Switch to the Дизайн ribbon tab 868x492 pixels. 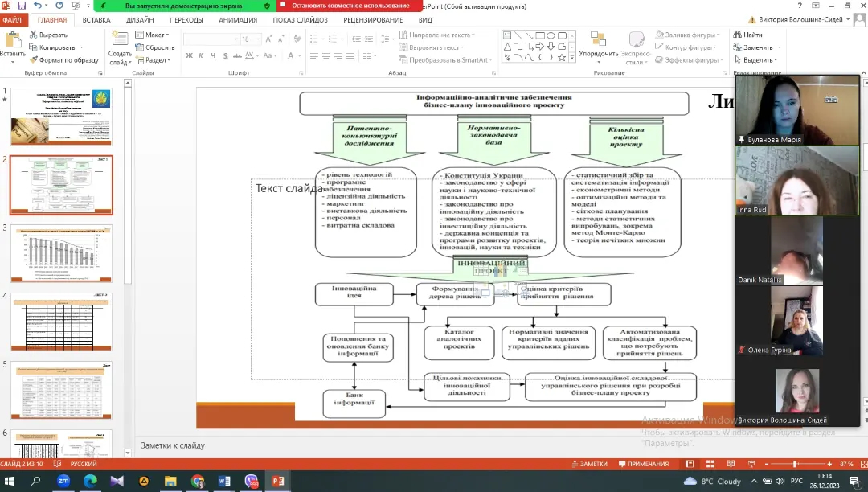pyautogui.click(x=140, y=20)
